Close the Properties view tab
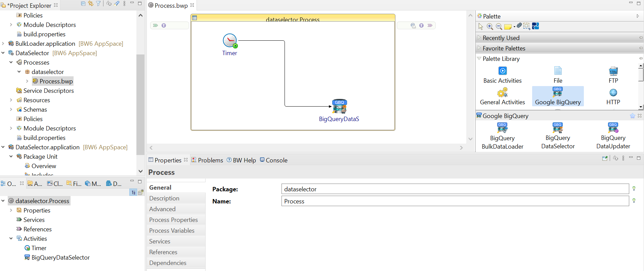644x271 pixels. pyautogui.click(x=186, y=160)
